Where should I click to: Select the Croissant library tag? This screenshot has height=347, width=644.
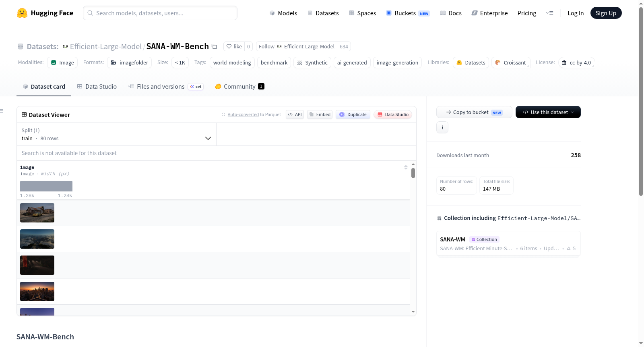511,62
